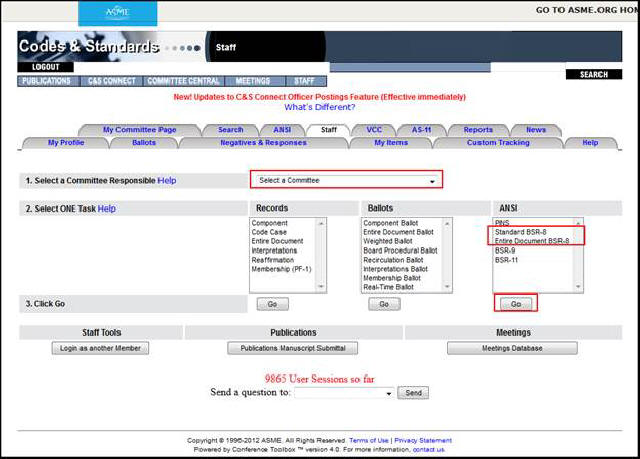Image resolution: width=640 pixels, height=459 pixels.
Task: Click ANSI list scrollbar down arrow
Action: [578, 287]
